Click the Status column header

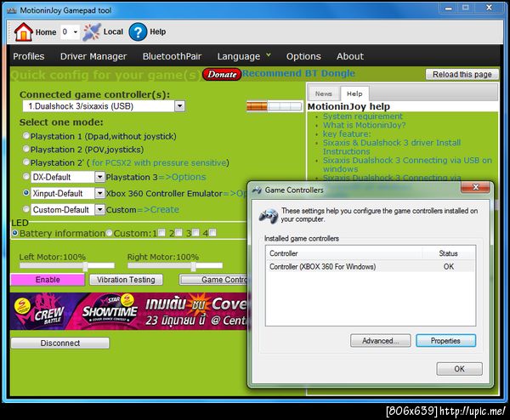[449, 253]
